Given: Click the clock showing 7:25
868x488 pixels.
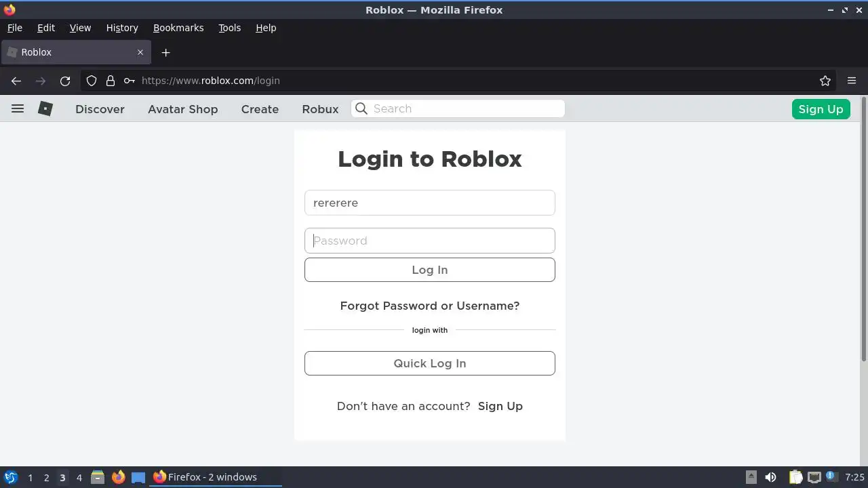Looking at the screenshot, I should (854, 477).
